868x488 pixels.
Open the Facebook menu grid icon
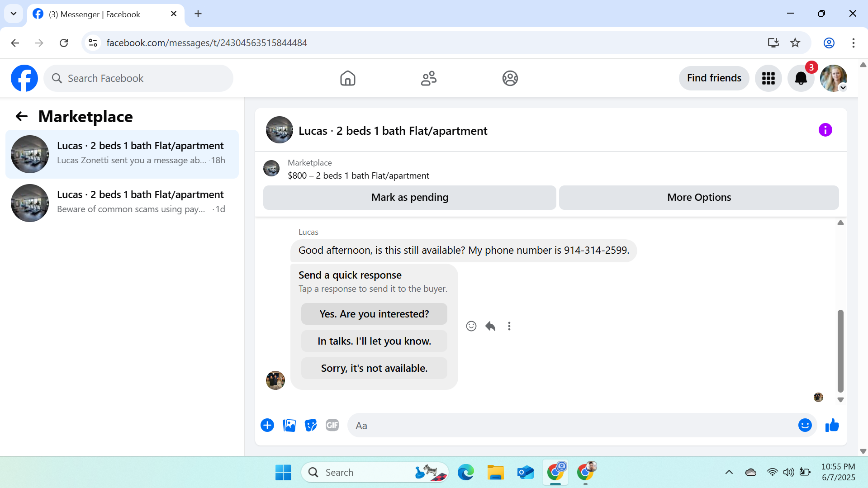pyautogui.click(x=768, y=78)
